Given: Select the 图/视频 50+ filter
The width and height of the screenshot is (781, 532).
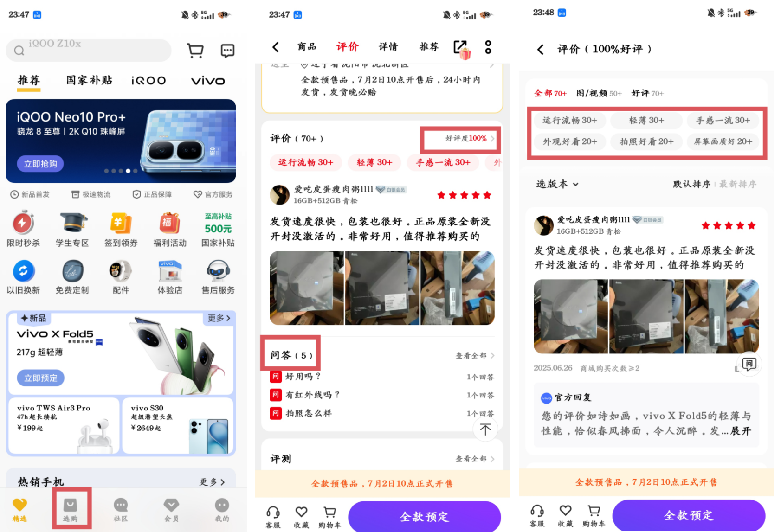Looking at the screenshot, I should pyautogui.click(x=599, y=93).
